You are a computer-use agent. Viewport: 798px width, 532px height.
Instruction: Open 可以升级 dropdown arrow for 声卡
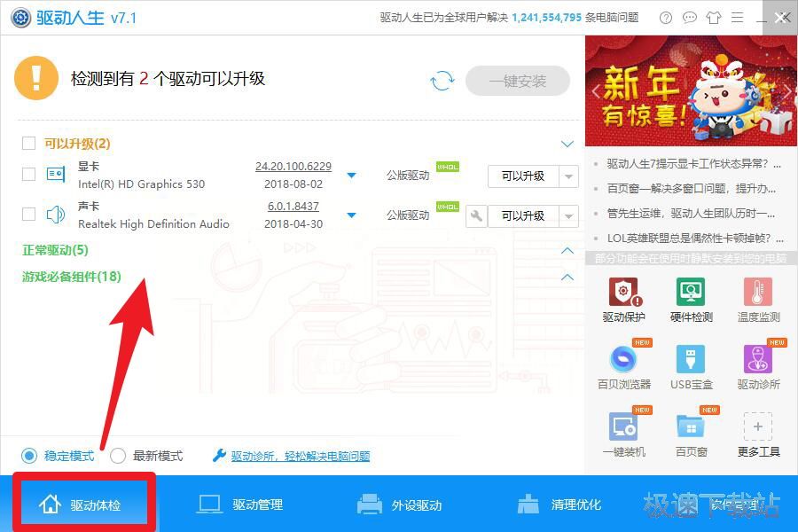(x=568, y=216)
